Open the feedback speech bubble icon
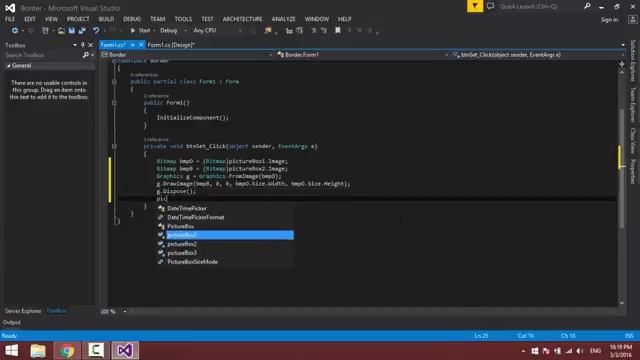640x360 pixels. 490,6
